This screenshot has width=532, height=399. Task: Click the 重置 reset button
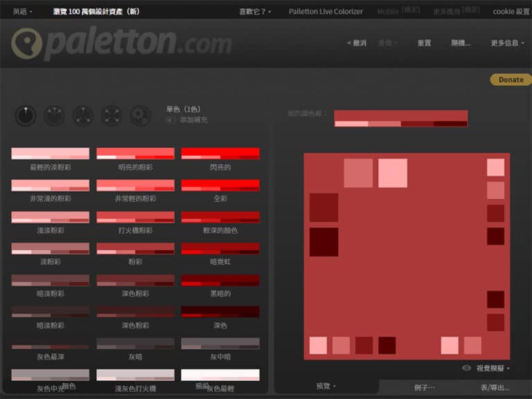424,43
